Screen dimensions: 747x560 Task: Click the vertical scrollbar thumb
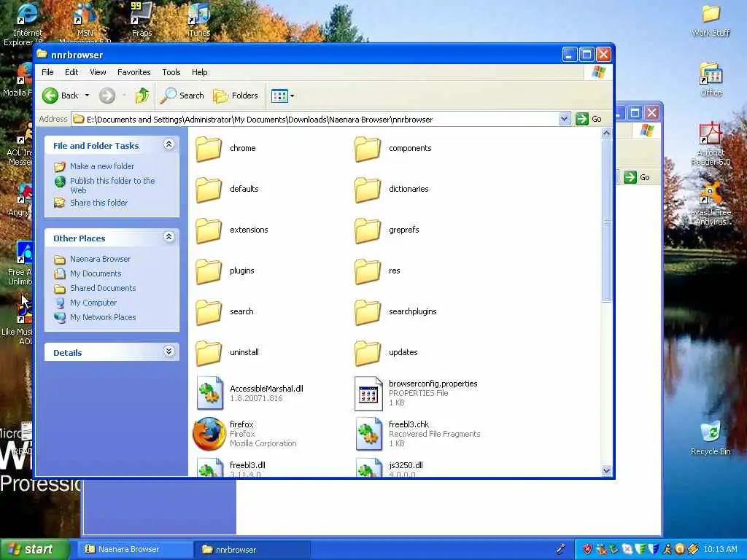[606, 221]
